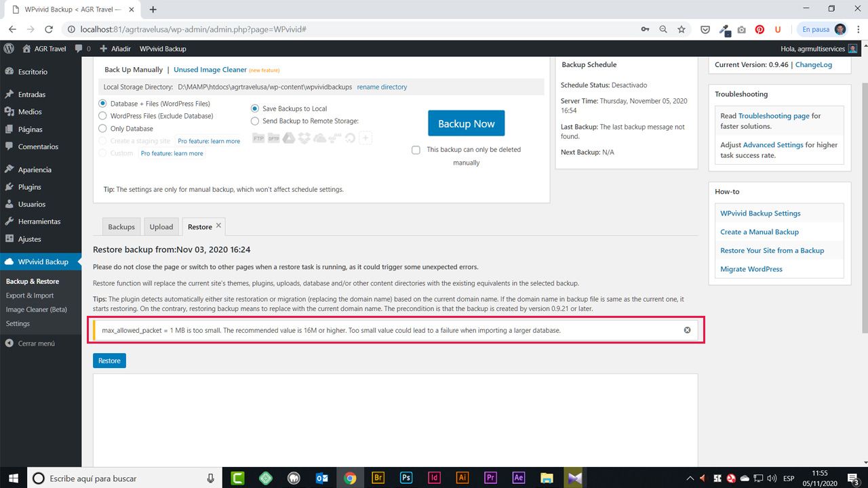This screenshot has width=868, height=488.
Task: Click the Backup Now button
Action: (x=467, y=123)
